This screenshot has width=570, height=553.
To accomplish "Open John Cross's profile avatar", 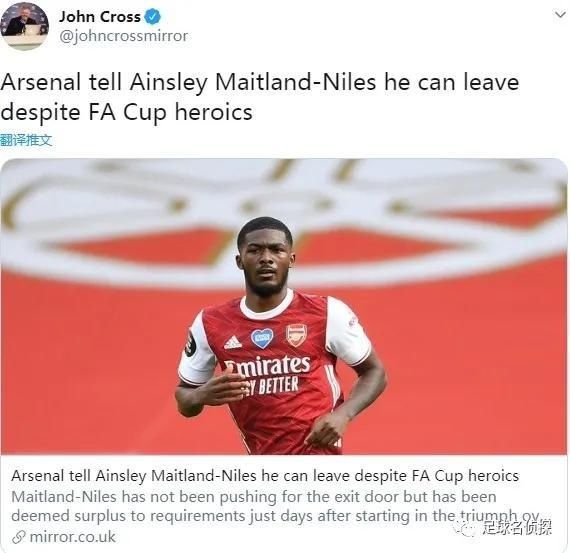I will pos(24,25).
